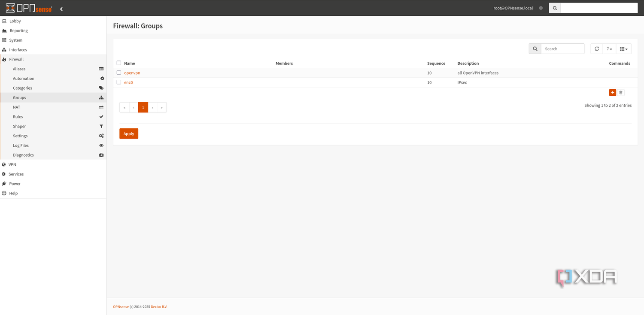The height and width of the screenshot is (315, 644).
Task: Go to page 1 in pagination
Action: (143, 107)
